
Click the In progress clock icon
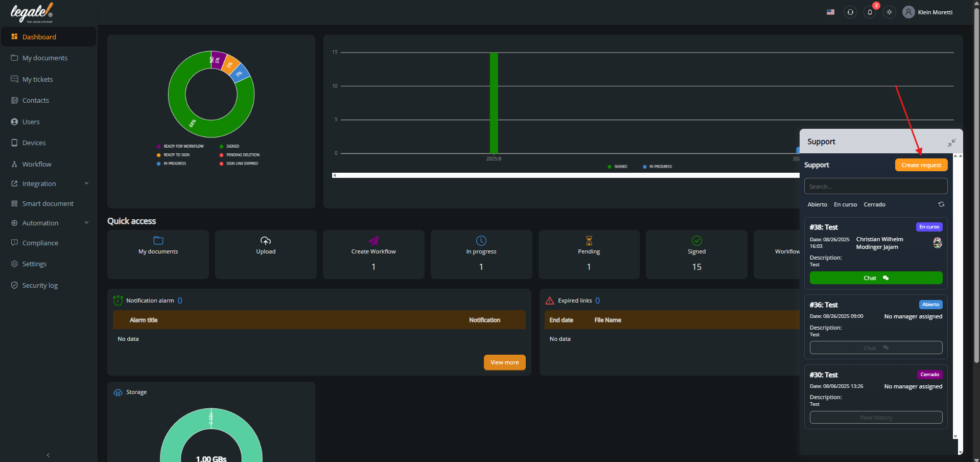click(x=481, y=240)
